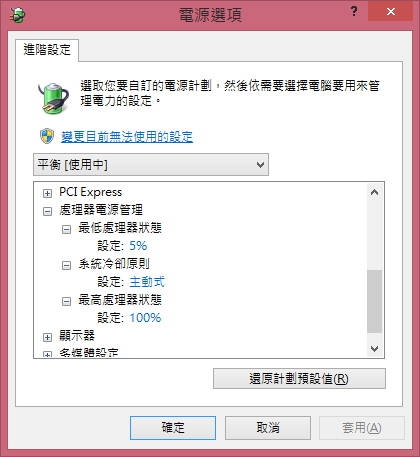This screenshot has width=420, height=457.
Task: Collapse the 最低處理器狀態 node
Action: point(66,229)
